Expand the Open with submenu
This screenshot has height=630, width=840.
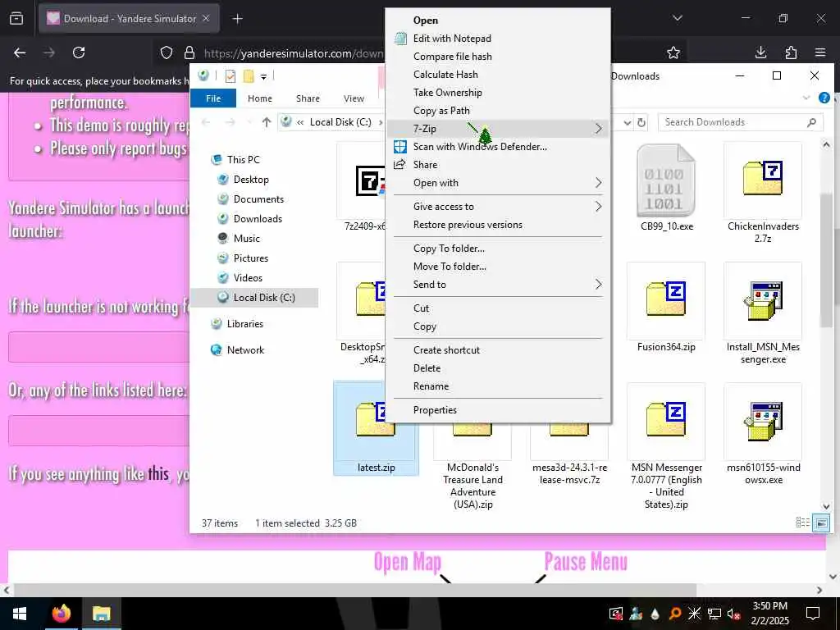[x=498, y=183]
